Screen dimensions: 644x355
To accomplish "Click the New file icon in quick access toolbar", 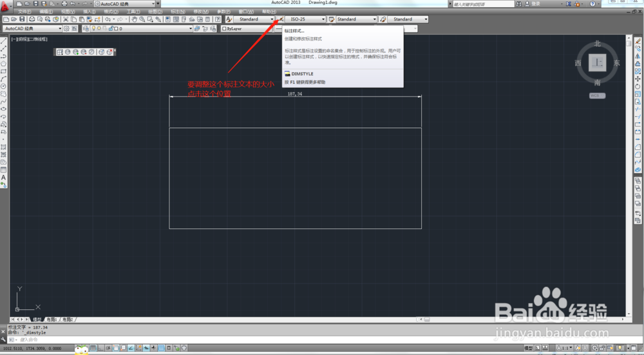I will [x=19, y=4].
